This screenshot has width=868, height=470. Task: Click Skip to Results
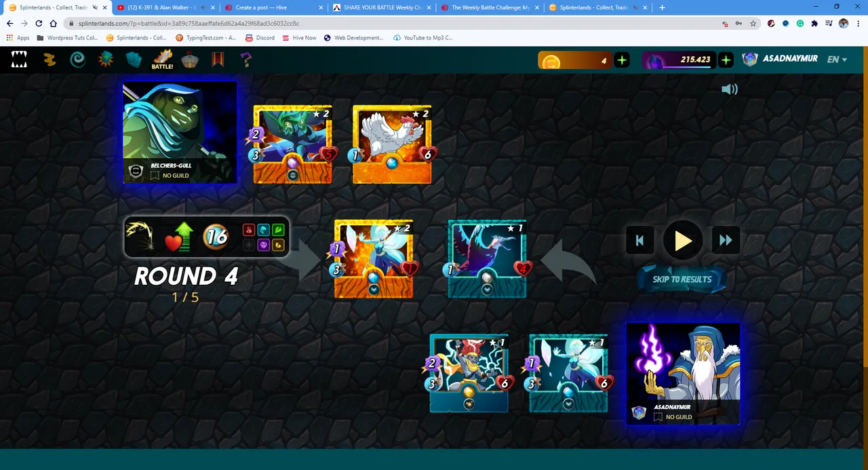coord(682,279)
